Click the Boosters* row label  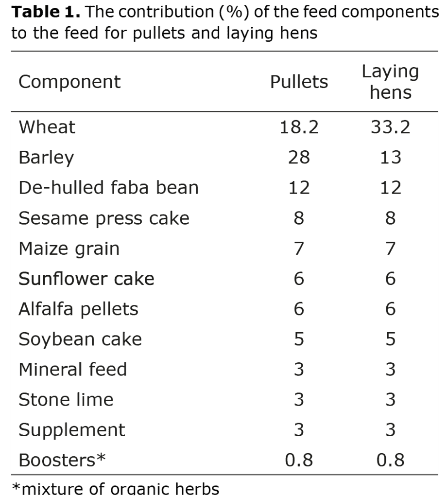coord(62,460)
